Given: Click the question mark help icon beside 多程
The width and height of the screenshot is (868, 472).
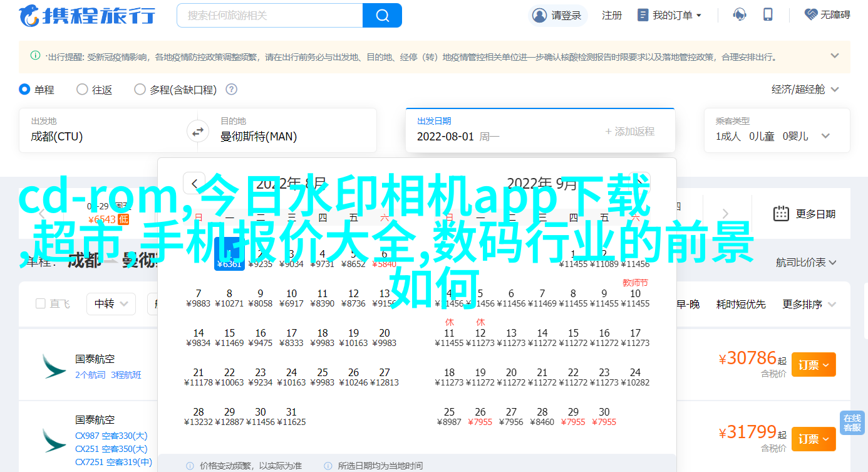Looking at the screenshot, I should [231, 90].
